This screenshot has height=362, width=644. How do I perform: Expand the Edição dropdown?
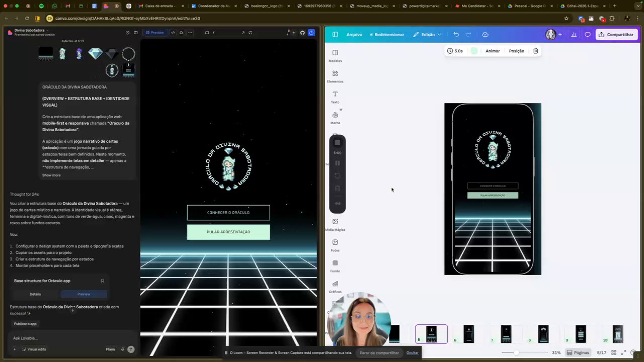coord(427,34)
